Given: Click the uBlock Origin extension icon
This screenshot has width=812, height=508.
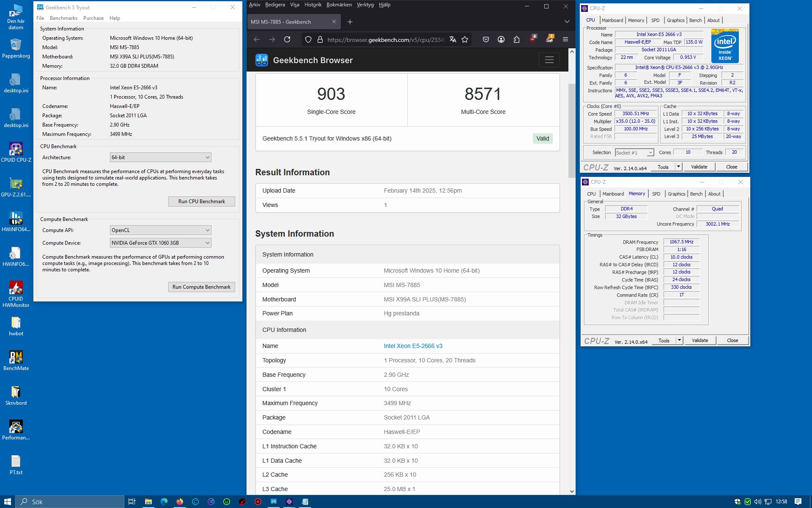Looking at the screenshot, I should point(533,39).
